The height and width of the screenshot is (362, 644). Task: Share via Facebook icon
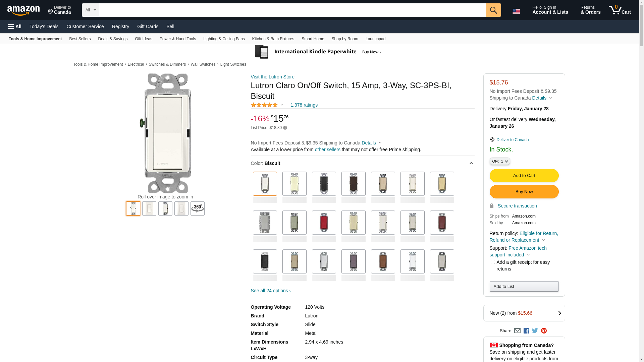[x=526, y=331]
